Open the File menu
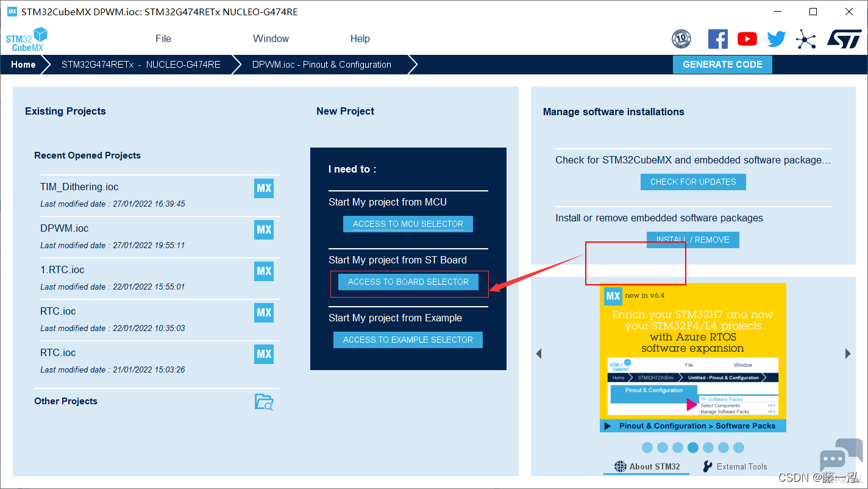Screen dimensions: 868x489 (x=163, y=38)
